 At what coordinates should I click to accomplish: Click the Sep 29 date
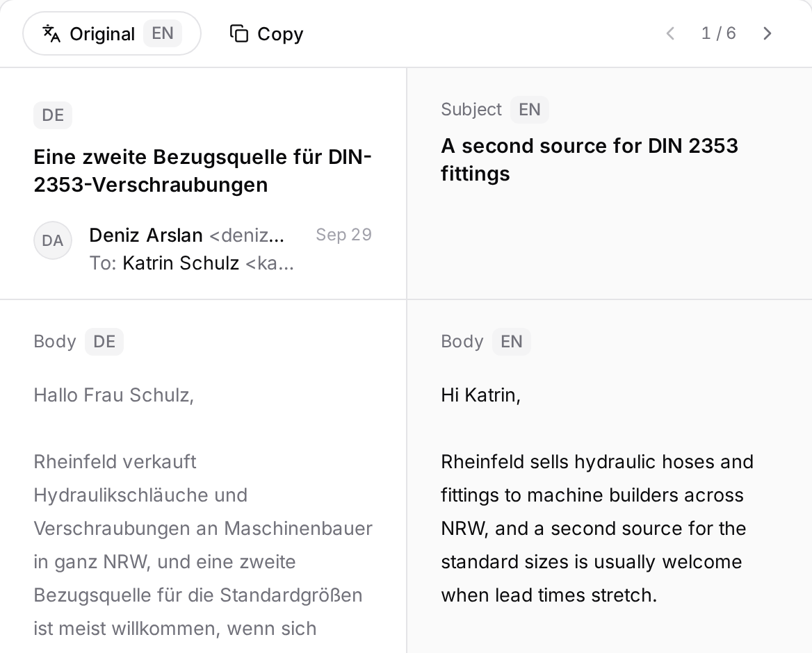[x=344, y=235]
